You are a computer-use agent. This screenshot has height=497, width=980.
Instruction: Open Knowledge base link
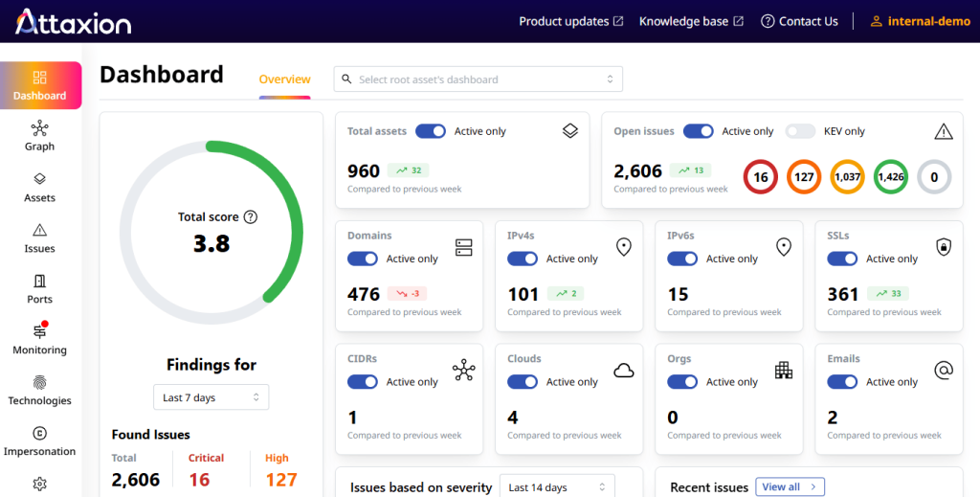[x=691, y=21]
